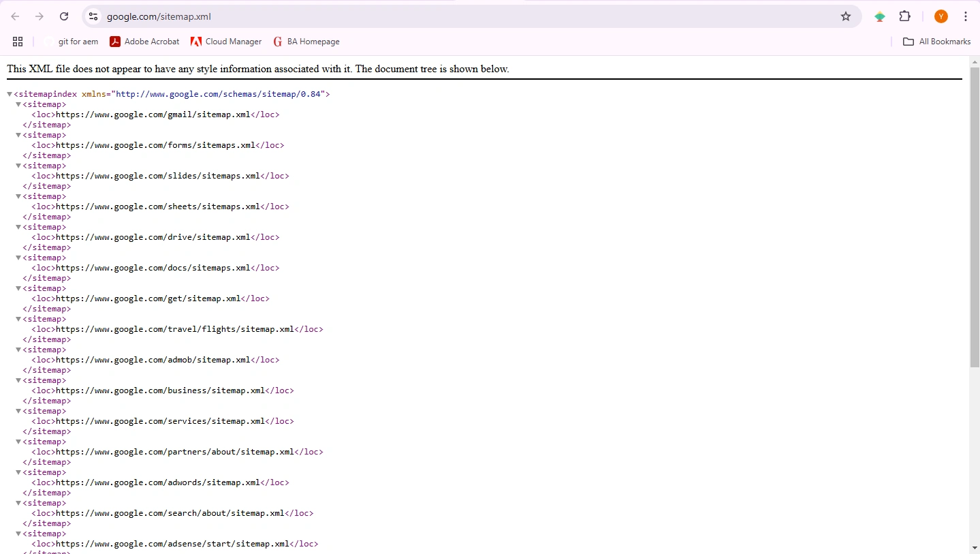Click the partners/about/sitemap.xml URL text

175,452
